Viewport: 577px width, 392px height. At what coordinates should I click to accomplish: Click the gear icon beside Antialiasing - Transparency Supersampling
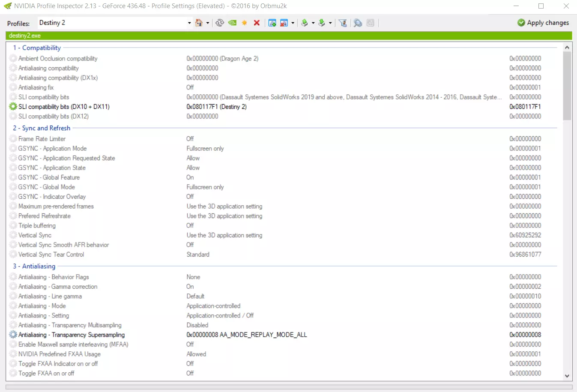pos(13,335)
